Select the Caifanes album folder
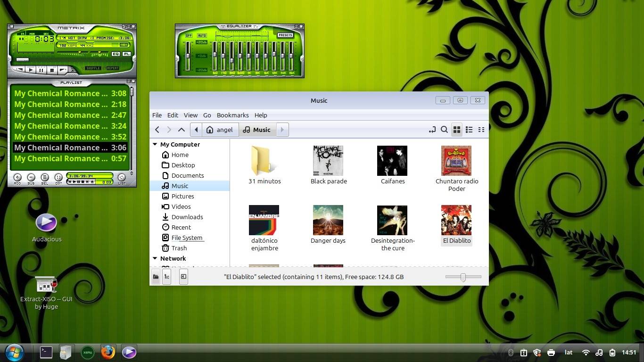 tap(393, 165)
